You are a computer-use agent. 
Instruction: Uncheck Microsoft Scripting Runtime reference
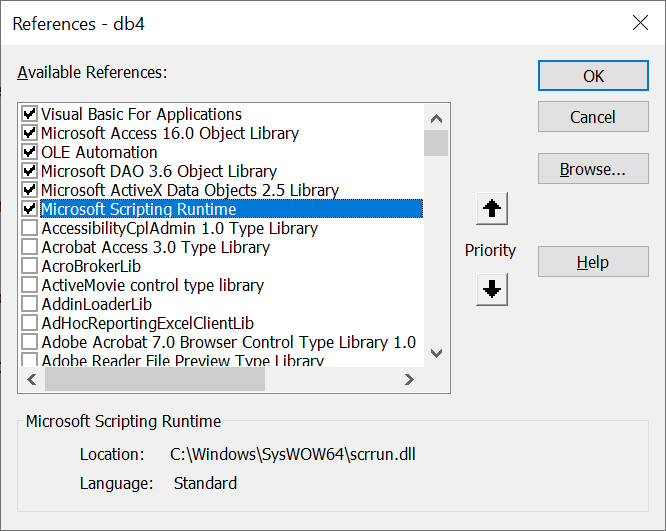click(x=29, y=209)
